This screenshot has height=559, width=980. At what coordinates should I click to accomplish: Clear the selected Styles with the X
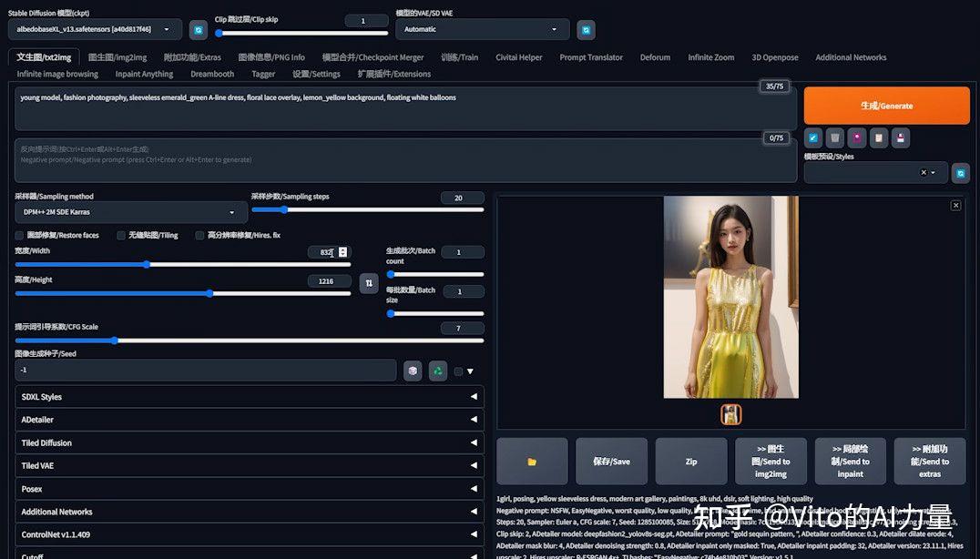point(924,172)
